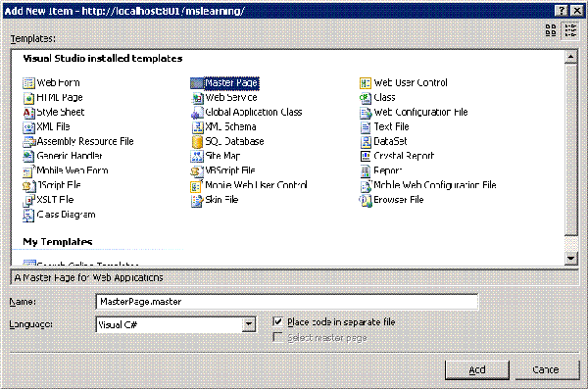
Task: Select the Global Application Class icon
Action: (197, 113)
